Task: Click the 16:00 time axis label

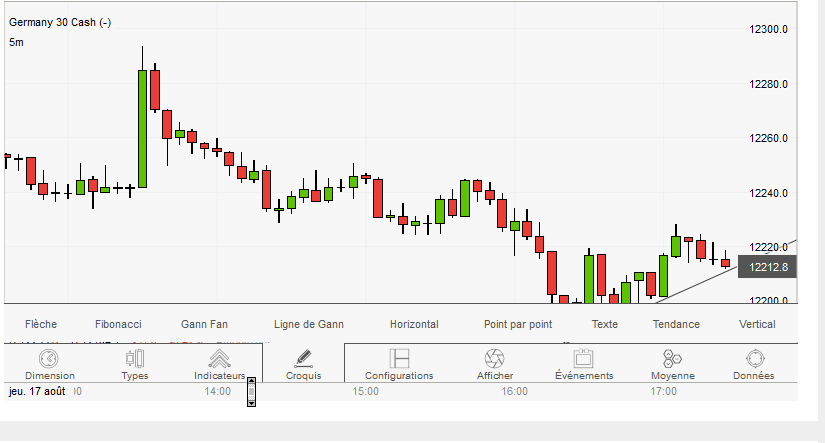Action: pos(514,391)
